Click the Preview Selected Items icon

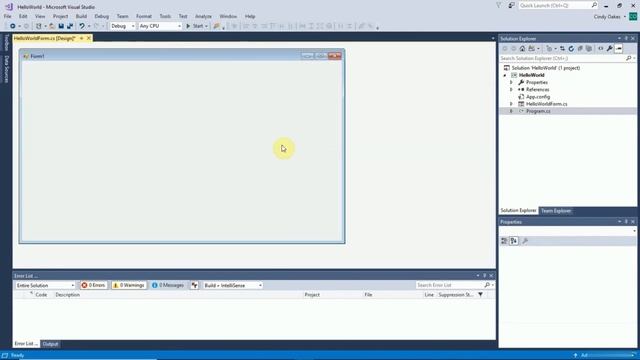[619, 49]
